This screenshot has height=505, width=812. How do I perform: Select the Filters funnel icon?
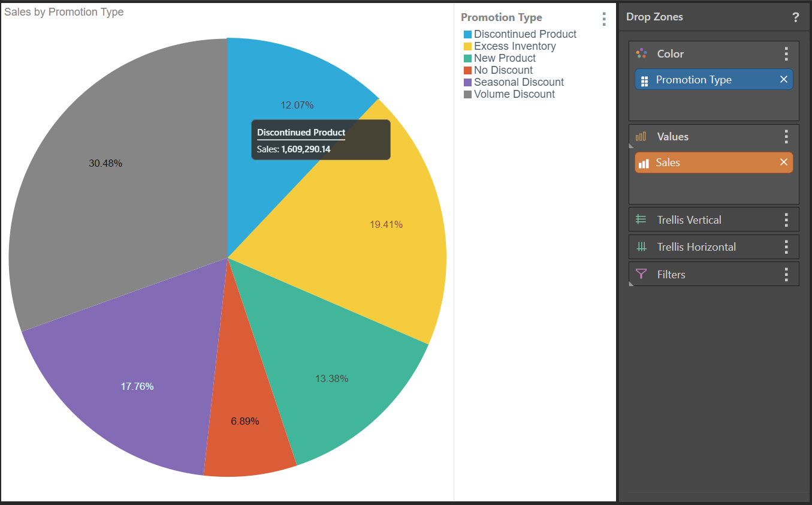click(x=641, y=274)
